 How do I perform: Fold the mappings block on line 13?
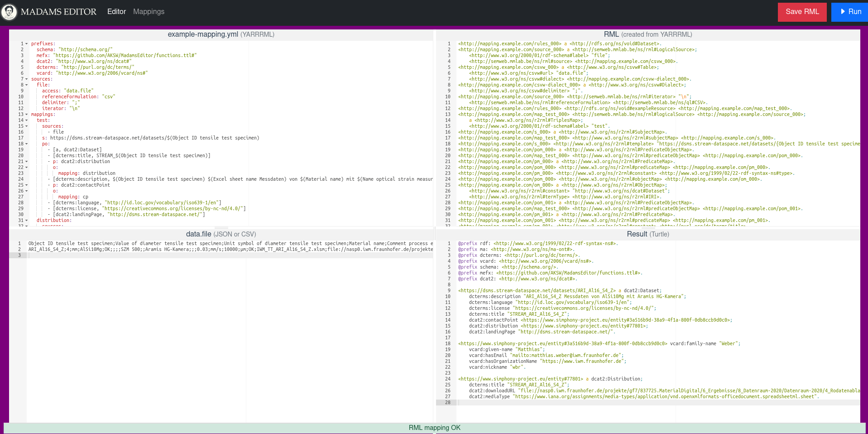(x=26, y=115)
